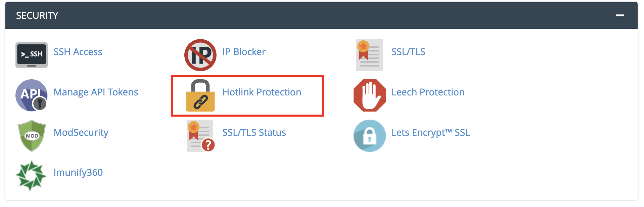Click the IP Blocker link
The image size is (644, 207).
click(244, 52)
